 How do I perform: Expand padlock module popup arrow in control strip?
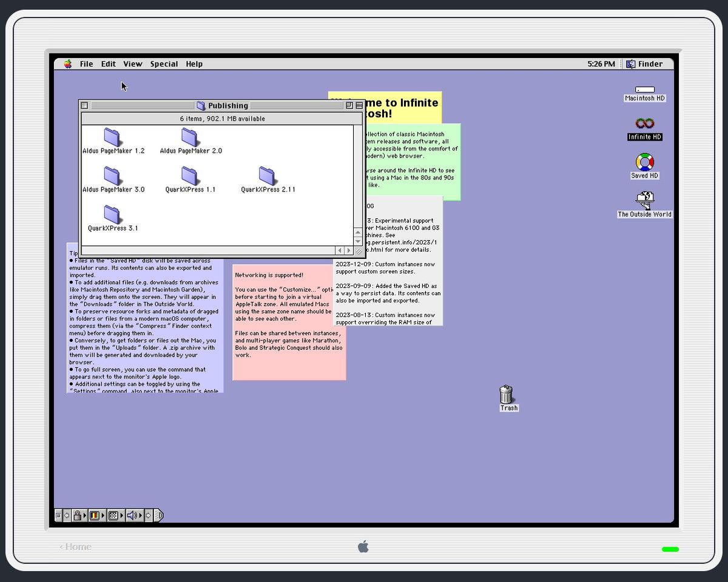(85, 515)
